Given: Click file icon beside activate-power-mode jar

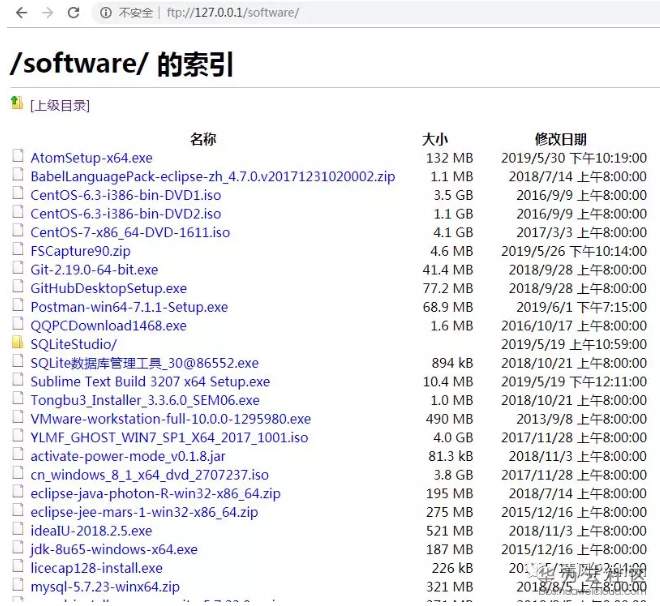Looking at the screenshot, I should 17,454.
